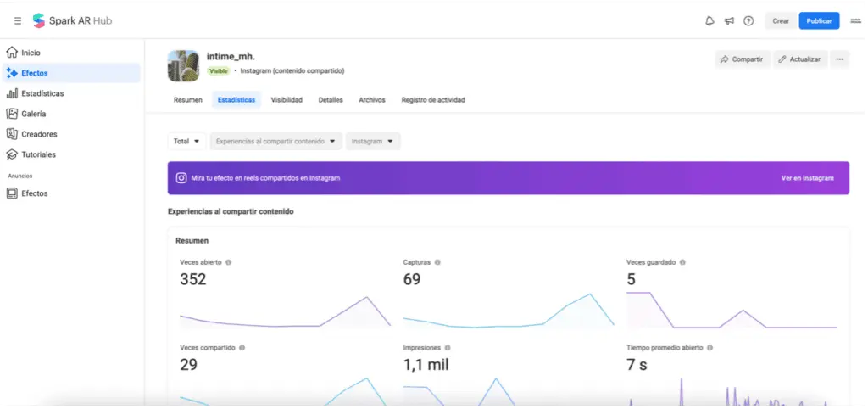Click the Creadores person icon
The height and width of the screenshot is (409, 868).
click(12, 133)
